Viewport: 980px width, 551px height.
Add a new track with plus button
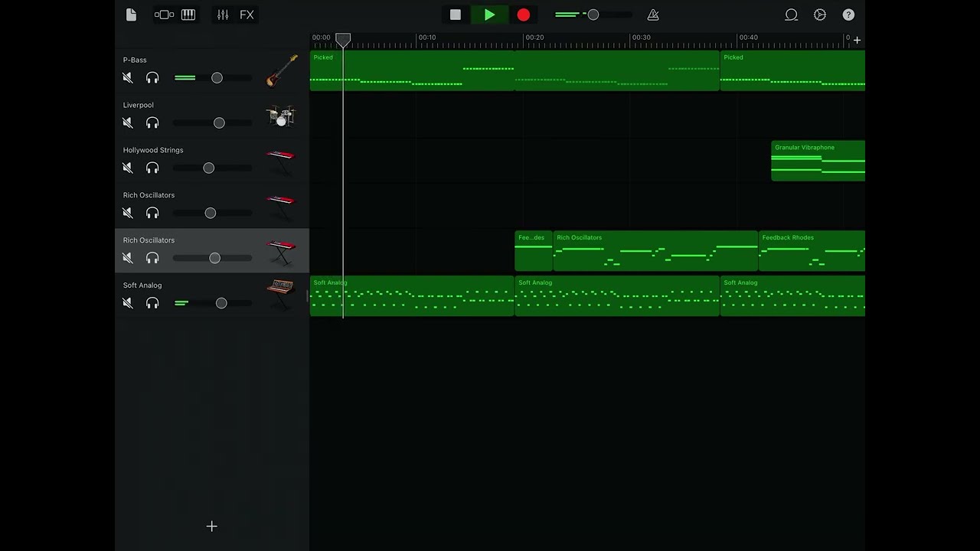pos(212,527)
